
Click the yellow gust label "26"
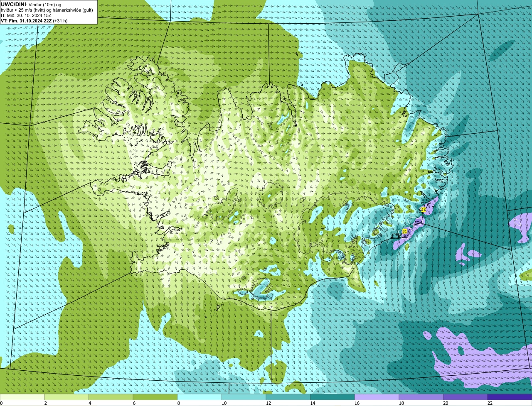(x=423, y=210)
